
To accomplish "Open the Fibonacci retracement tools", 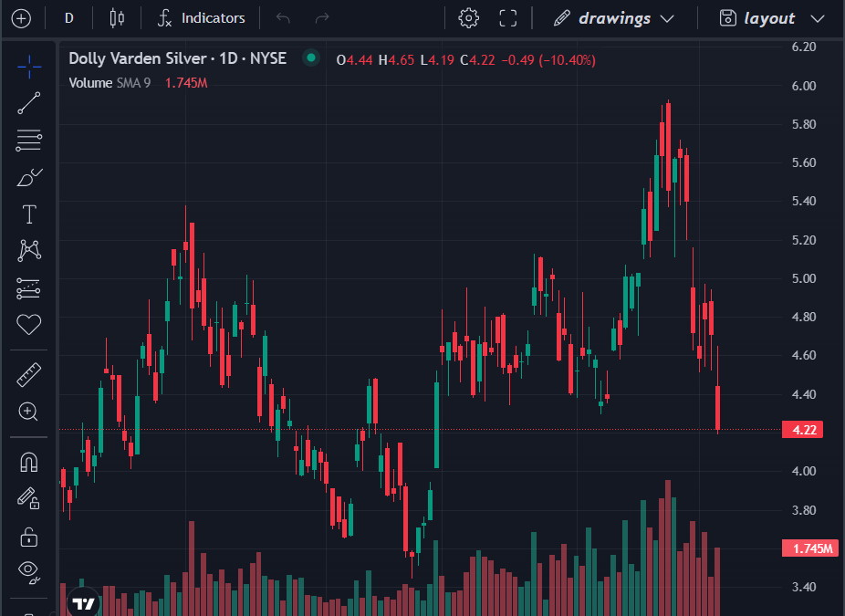I will coord(29,140).
